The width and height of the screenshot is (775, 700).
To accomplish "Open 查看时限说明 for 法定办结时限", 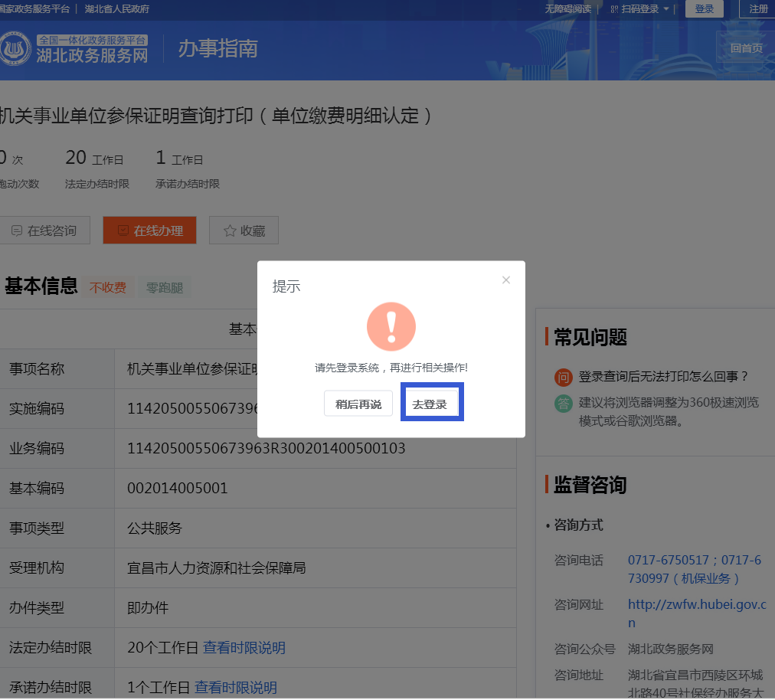I will pos(244,648).
